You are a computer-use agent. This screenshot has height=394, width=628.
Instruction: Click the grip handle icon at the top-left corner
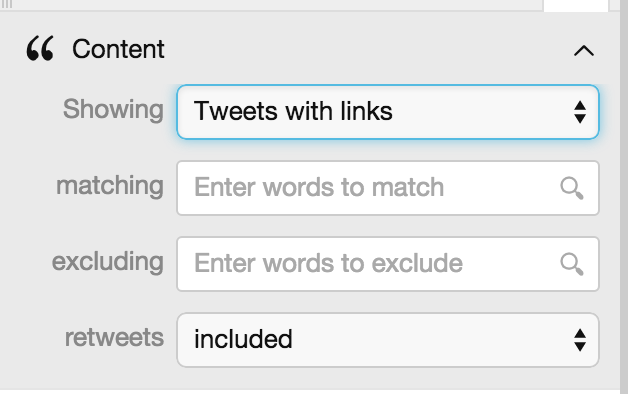[7, 4]
